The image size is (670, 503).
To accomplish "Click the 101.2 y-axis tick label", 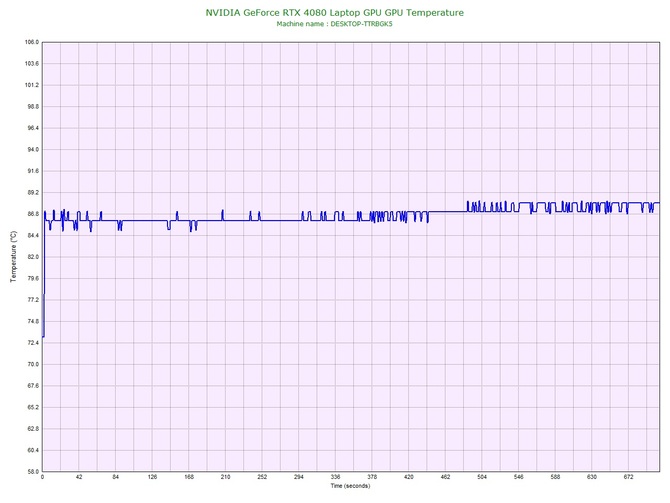I will click(x=32, y=85).
